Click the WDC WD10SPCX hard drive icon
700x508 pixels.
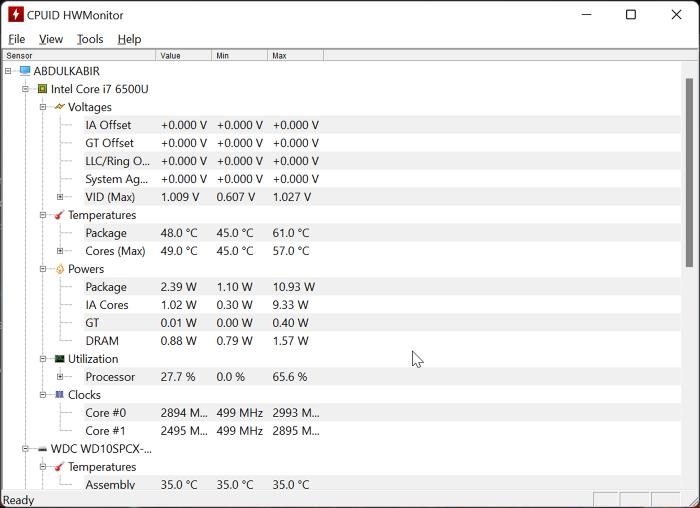click(42, 449)
